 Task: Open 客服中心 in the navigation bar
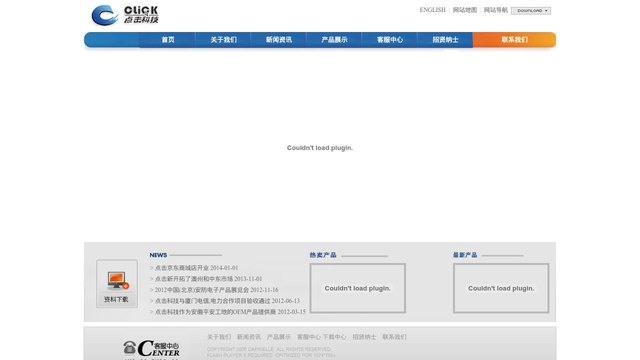390,40
